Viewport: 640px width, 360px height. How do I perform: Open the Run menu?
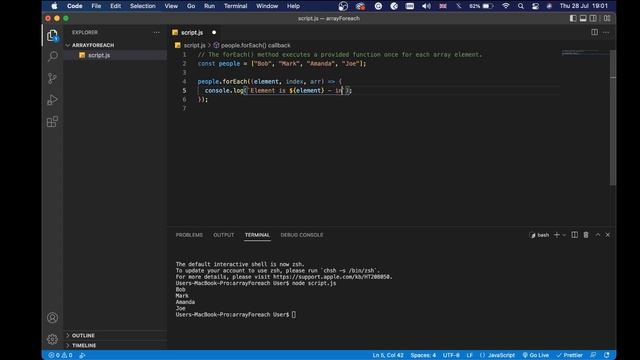(x=209, y=6)
